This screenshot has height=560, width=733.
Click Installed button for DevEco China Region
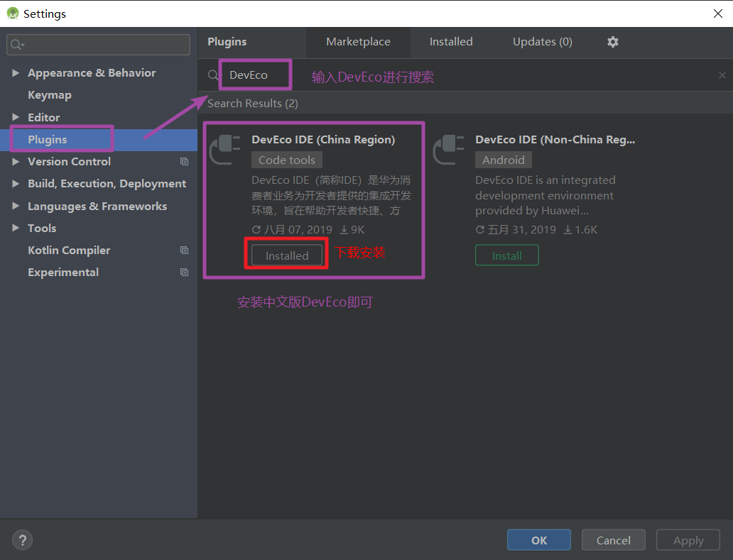click(286, 256)
